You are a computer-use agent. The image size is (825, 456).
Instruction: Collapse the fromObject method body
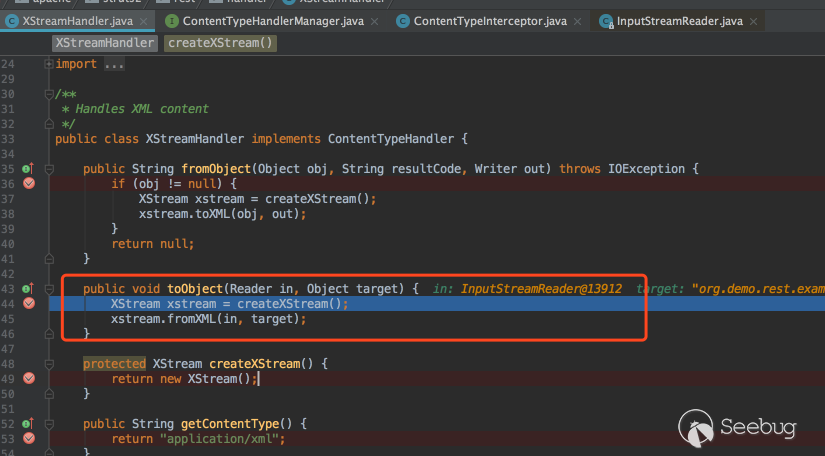tap(49, 169)
